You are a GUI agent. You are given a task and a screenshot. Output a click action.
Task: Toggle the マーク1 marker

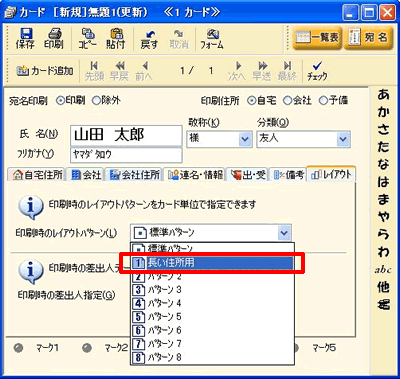pos(19,348)
